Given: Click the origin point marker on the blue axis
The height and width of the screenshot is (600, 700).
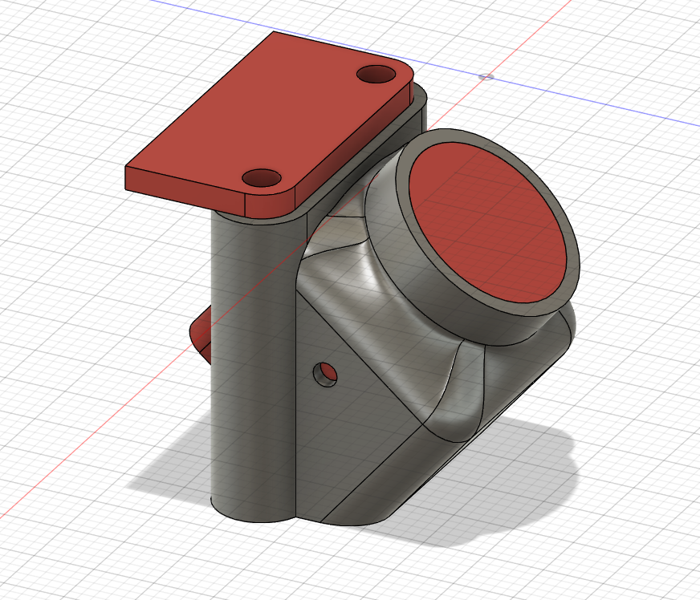Looking at the screenshot, I should (486, 77).
